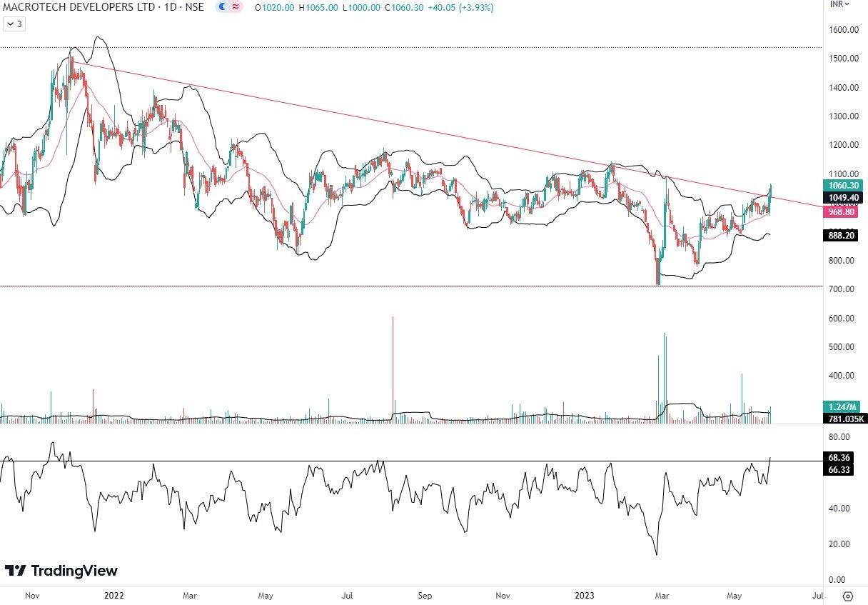The image size is (868, 605).
Task: Open chart settings hexagon gear icon
Action: click(x=847, y=596)
